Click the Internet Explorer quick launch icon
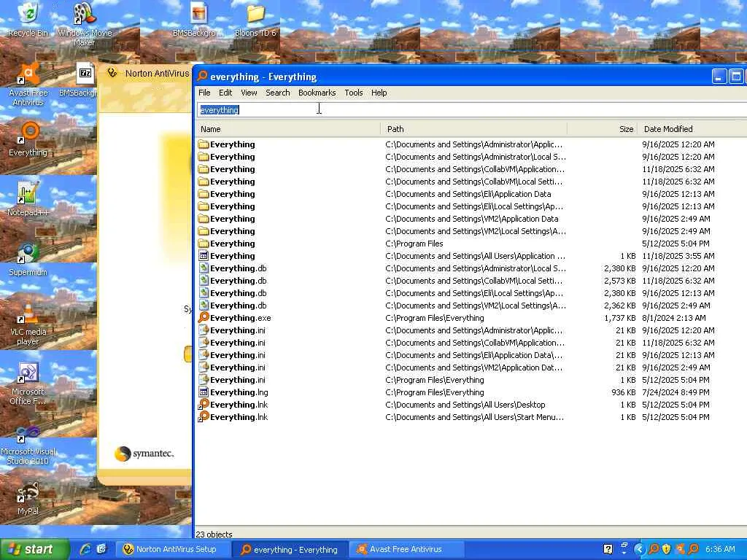747x560 pixels. coord(86,549)
